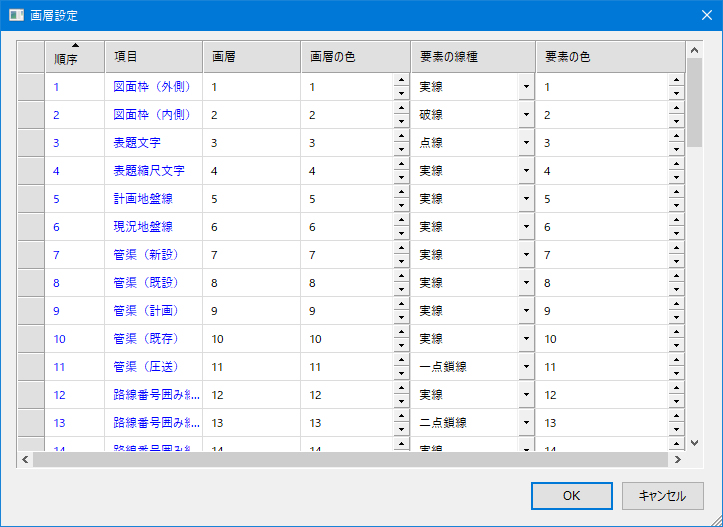The height and width of the screenshot is (527, 723).
Task: Increase element color value in row 3
Action: point(675,137)
